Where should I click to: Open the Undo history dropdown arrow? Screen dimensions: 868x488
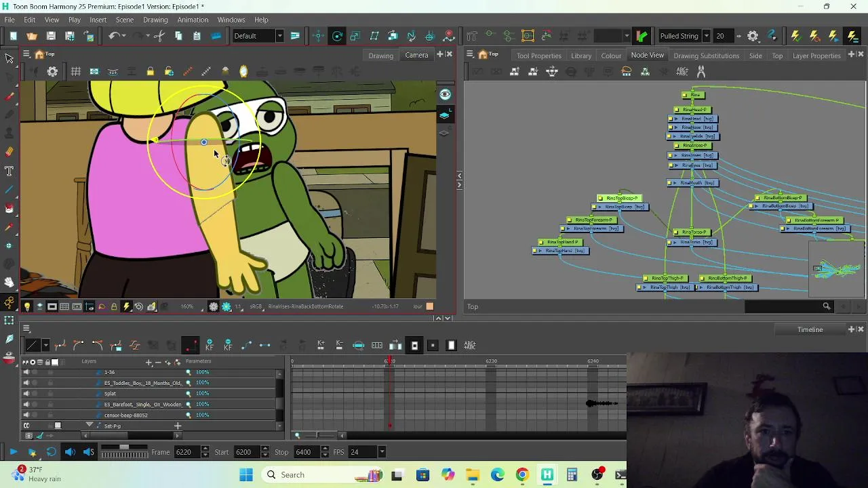pyautogui.click(x=125, y=36)
